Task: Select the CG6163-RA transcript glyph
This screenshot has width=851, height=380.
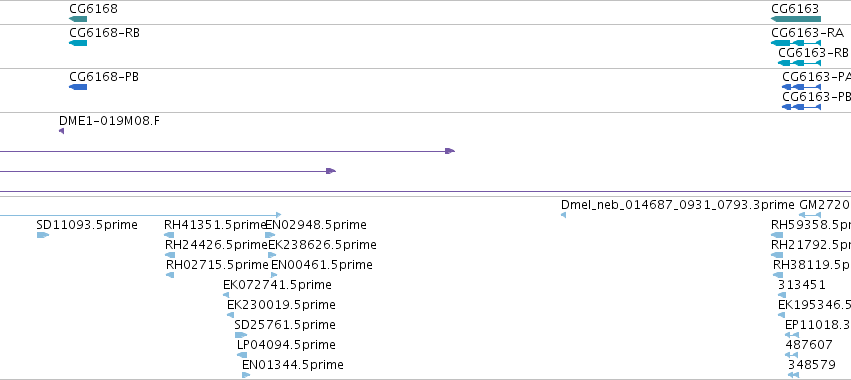Action: point(796,43)
